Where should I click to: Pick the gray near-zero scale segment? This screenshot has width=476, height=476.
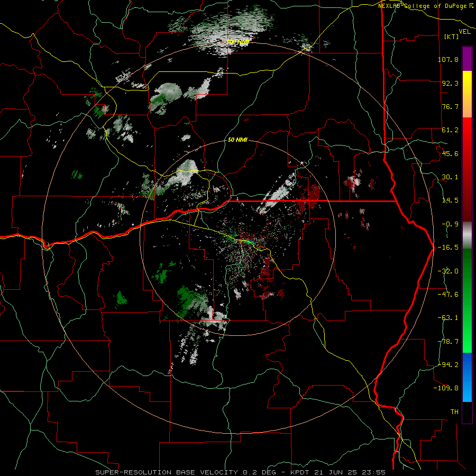coord(467,235)
